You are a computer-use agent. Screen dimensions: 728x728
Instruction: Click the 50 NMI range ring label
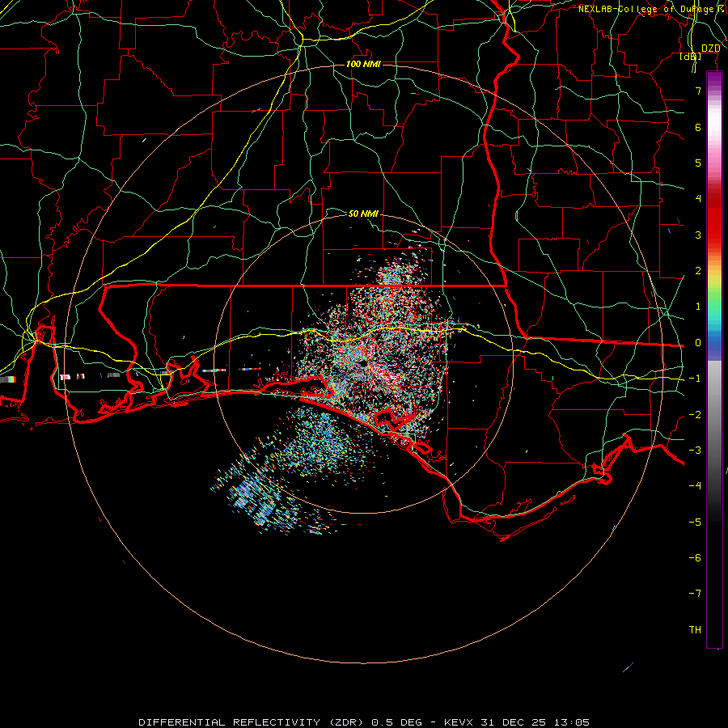[363, 214]
